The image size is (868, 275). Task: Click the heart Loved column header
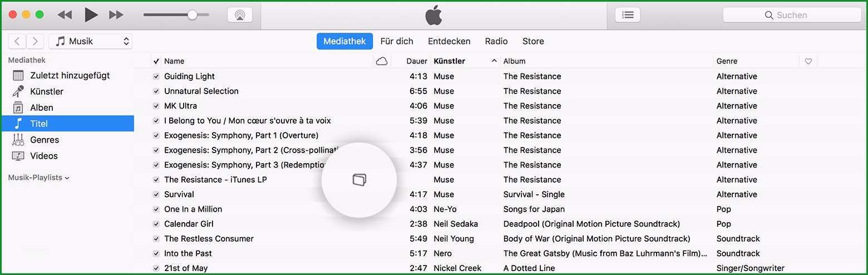(x=808, y=61)
